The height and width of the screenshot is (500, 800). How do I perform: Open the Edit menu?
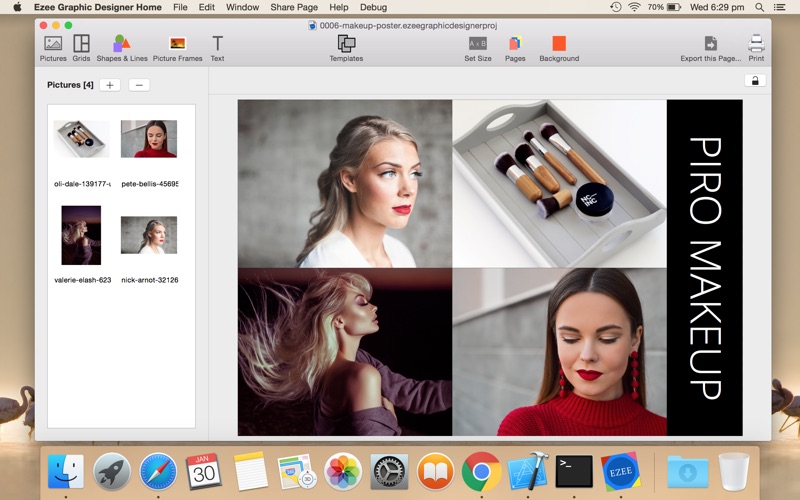(207, 7)
